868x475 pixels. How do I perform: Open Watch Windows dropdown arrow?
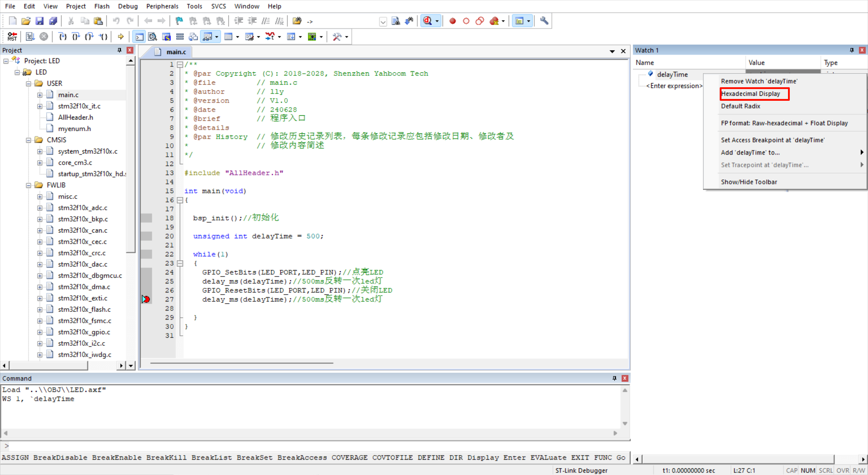(217, 37)
